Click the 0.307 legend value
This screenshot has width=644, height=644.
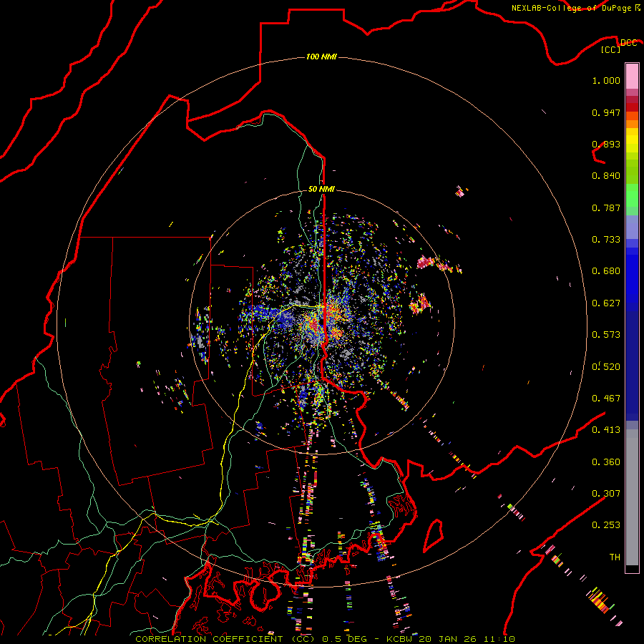606,494
